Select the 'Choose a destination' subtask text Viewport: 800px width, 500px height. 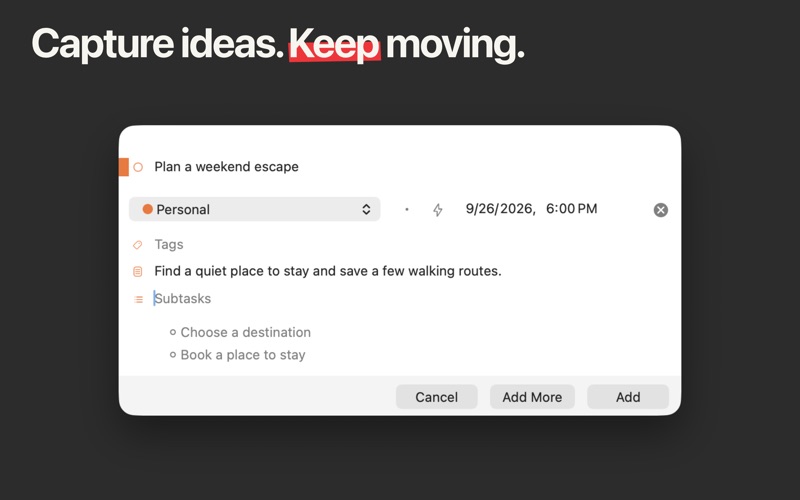245,332
